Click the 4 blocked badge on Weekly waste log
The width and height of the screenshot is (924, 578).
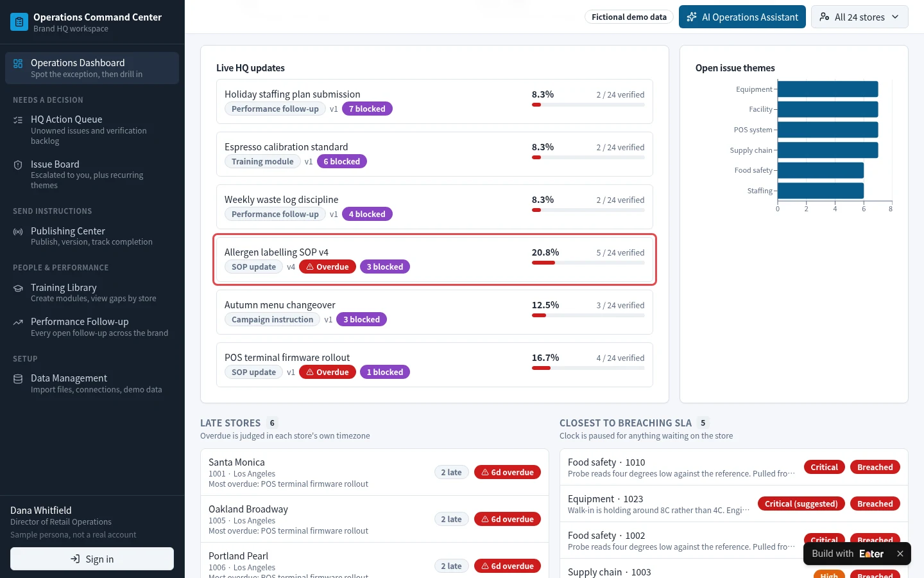(x=367, y=214)
